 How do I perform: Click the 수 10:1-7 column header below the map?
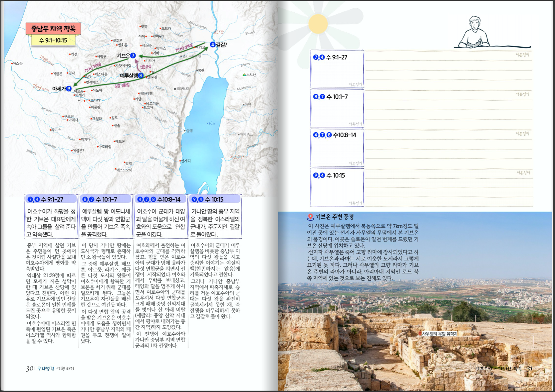coord(106,199)
